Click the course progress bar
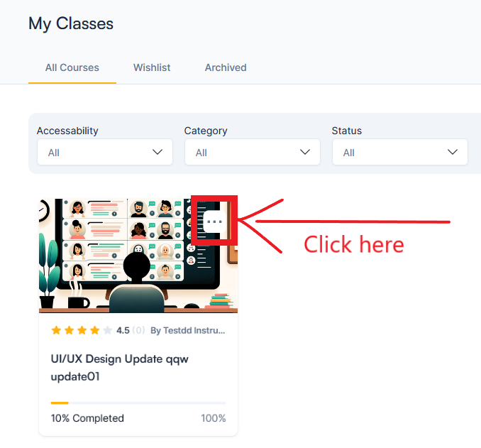 point(138,403)
